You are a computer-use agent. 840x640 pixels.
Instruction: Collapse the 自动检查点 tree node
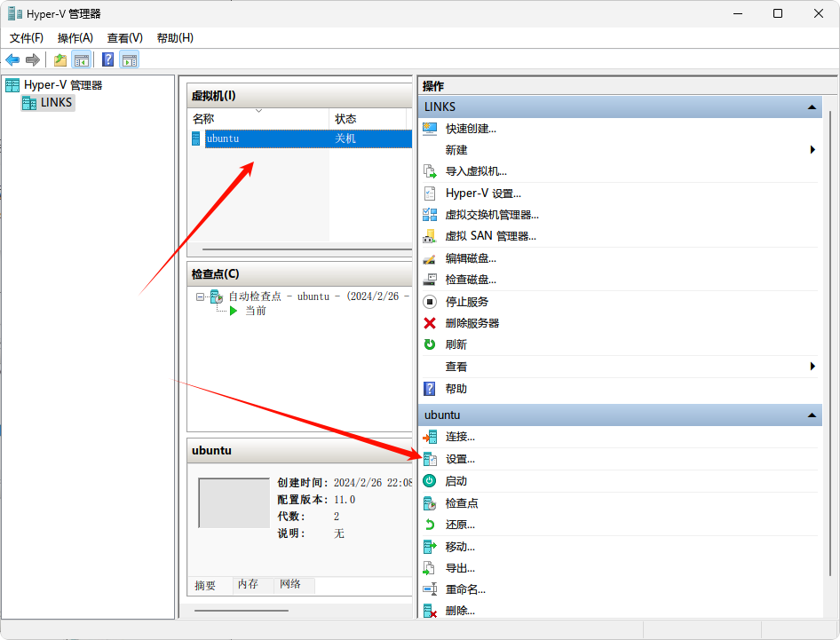pos(200,296)
